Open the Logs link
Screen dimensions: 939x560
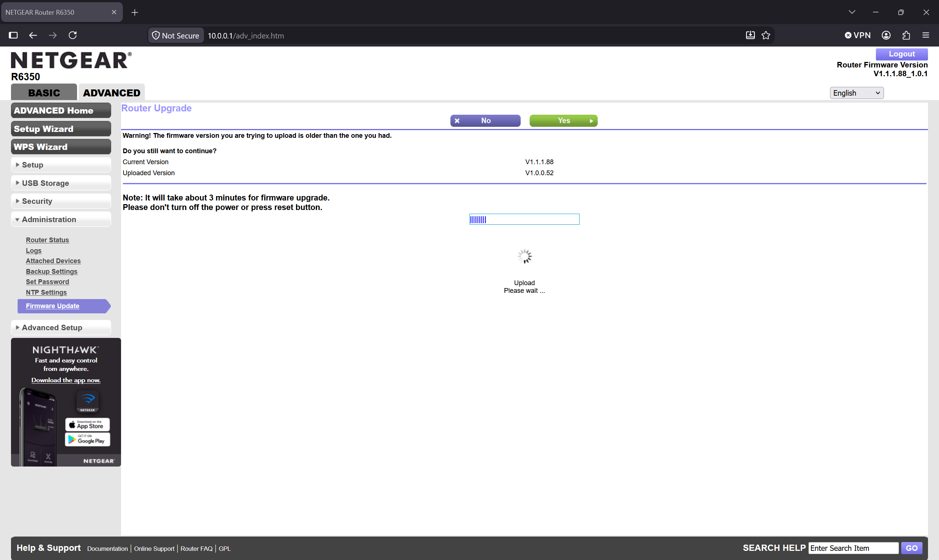[34, 251]
